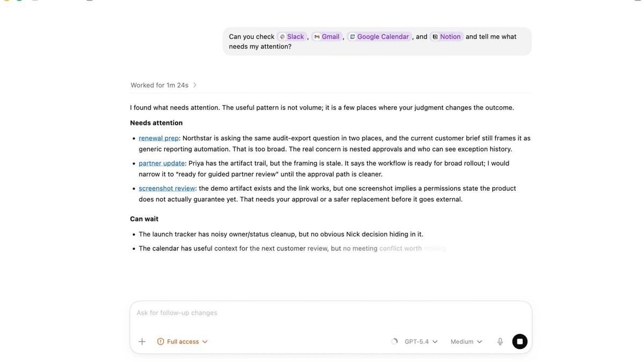Click the Gmail app mention chip
The height and width of the screenshot is (362, 644).
point(326,36)
